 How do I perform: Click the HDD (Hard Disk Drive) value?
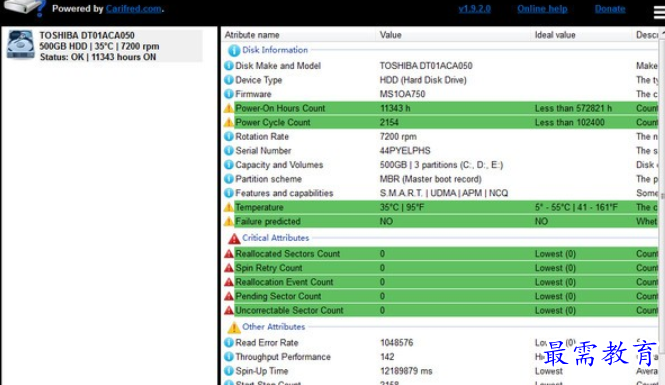pyautogui.click(x=423, y=80)
